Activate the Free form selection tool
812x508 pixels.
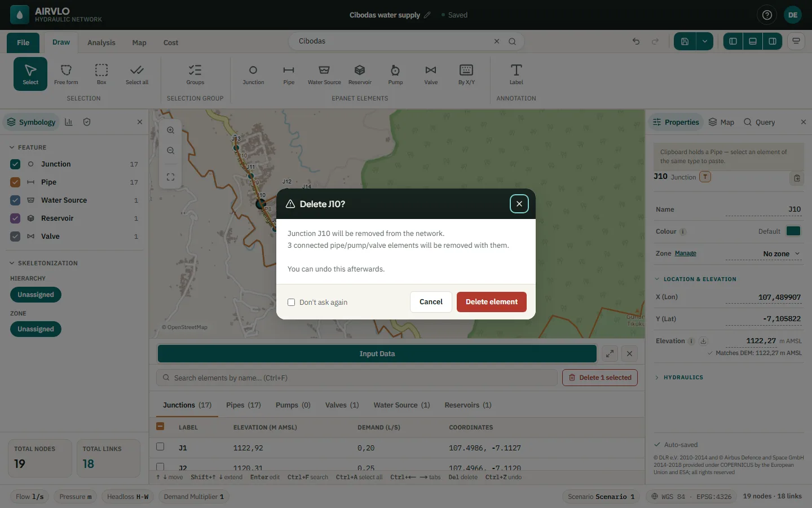[66, 74]
